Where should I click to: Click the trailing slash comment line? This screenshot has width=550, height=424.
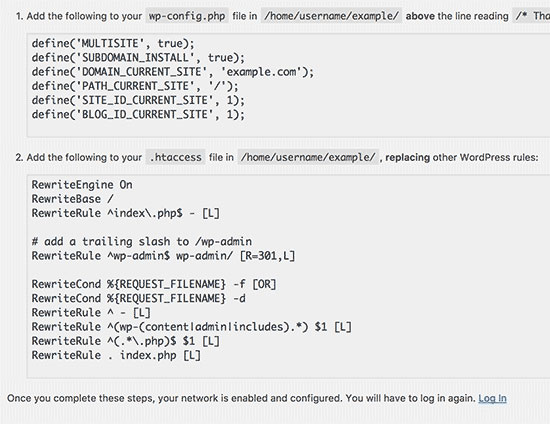point(142,242)
